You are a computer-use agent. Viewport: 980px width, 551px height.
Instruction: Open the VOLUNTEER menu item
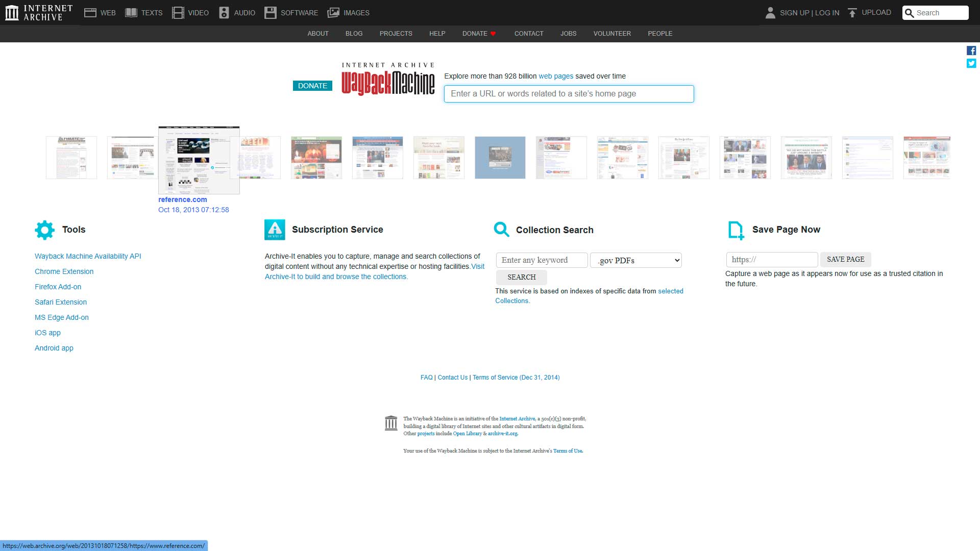tap(612, 34)
